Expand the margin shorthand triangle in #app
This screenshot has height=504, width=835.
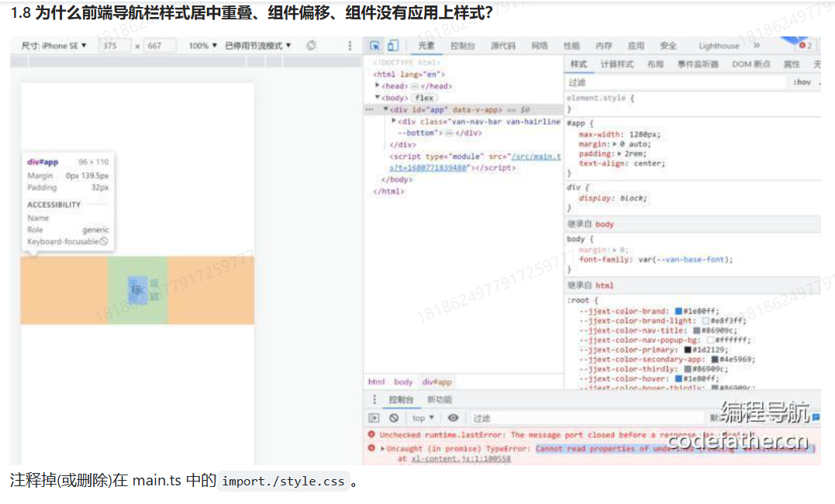[x=615, y=144]
